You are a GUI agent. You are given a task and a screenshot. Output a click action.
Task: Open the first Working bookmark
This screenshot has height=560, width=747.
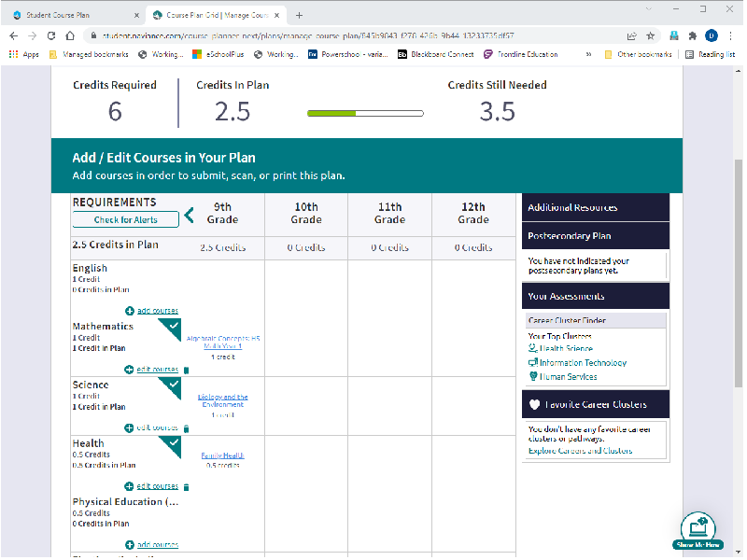point(161,54)
